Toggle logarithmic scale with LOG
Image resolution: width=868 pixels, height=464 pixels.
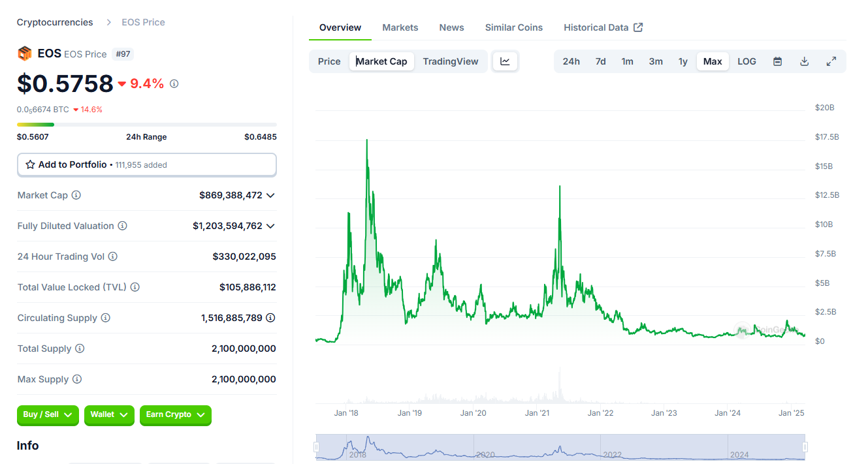(747, 61)
